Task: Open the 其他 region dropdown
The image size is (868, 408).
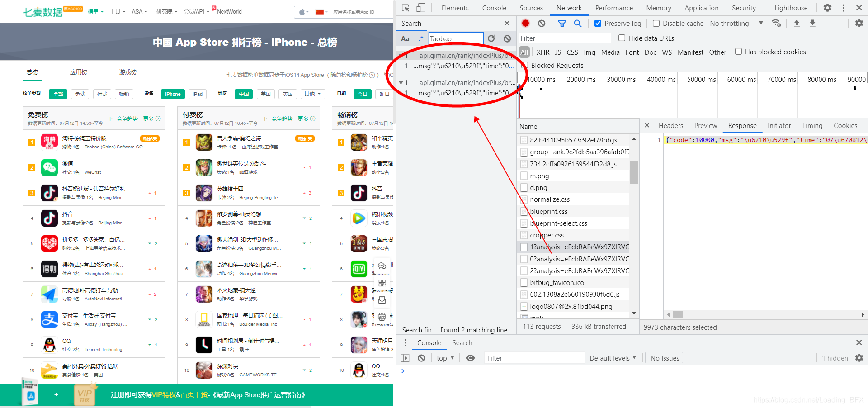Action: 312,94
